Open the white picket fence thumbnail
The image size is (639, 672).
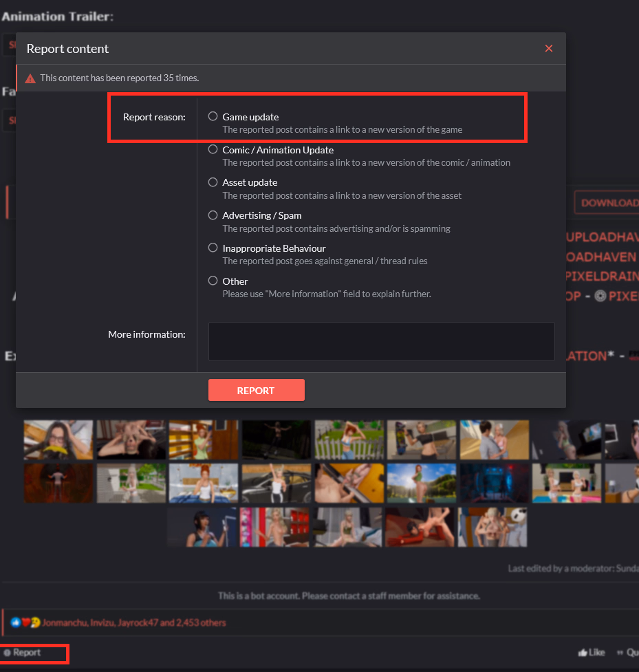349,440
